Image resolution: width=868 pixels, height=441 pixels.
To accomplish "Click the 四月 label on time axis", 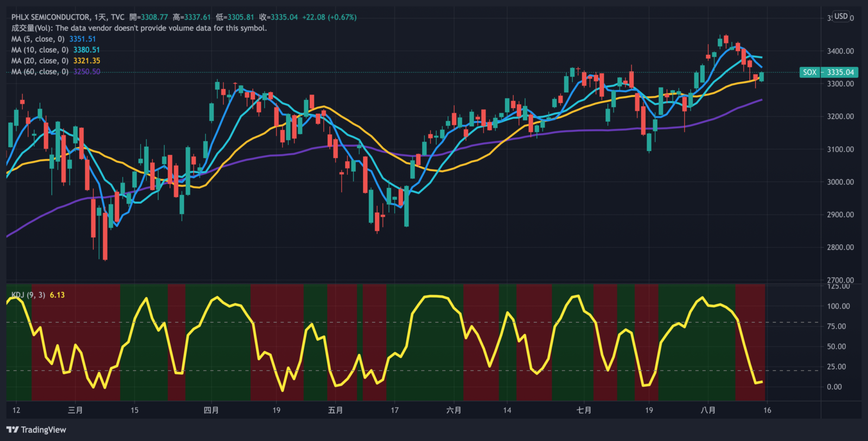I will pos(211,410).
